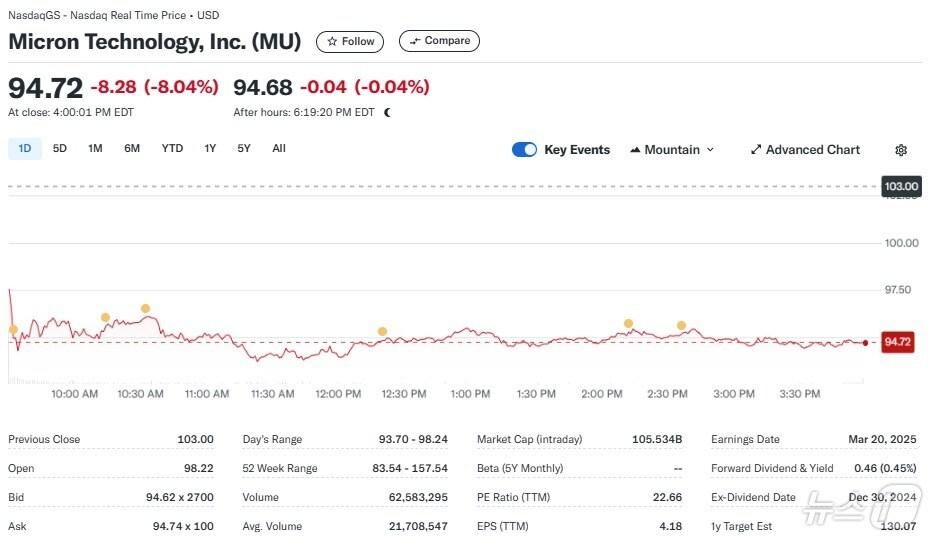Image resolution: width=932 pixels, height=541 pixels.
Task: Choose the YTD chart range
Action: click(x=172, y=149)
